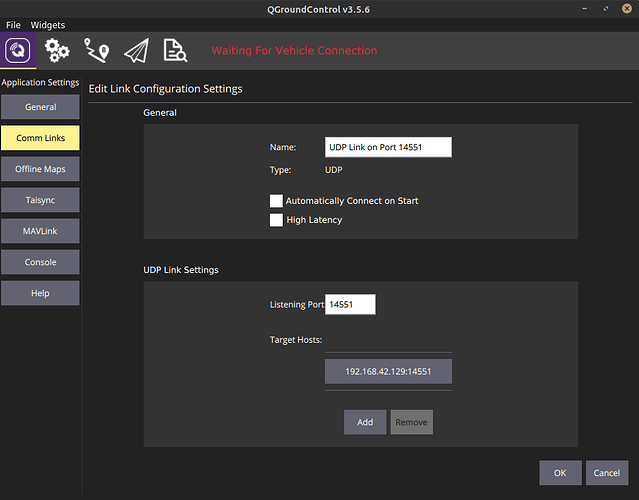
Task: Click the Listening Port field
Action: click(350, 304)
